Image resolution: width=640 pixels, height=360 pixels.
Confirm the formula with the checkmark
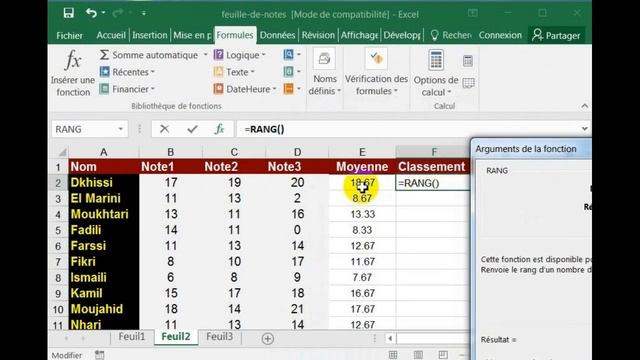coord(192,129)
